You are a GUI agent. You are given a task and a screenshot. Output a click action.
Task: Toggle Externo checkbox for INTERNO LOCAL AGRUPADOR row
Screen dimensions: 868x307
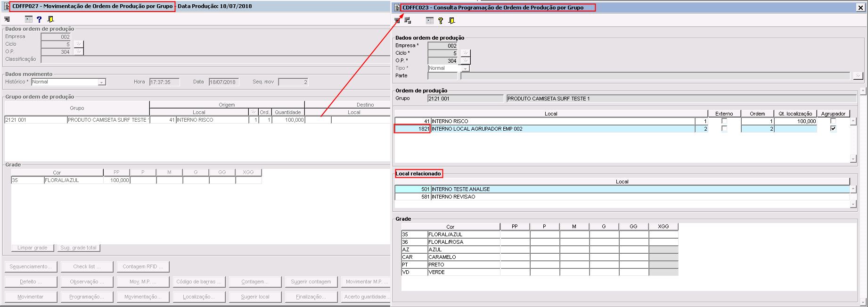point(724,129)
